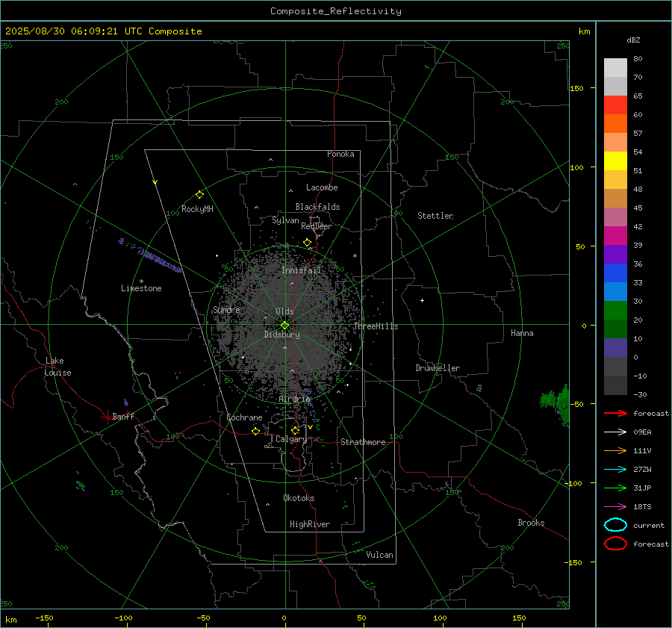Image resolution: width=672 pixels, height=628 pixels.
Task: Select the purple swatch below 39 dBZ
Action: 615,255
